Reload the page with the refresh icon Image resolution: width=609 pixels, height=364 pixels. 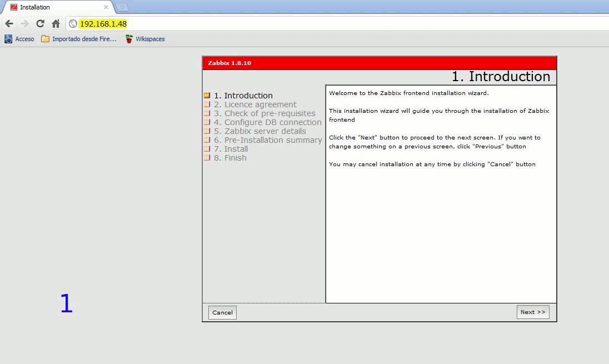[x=40, y=23]
